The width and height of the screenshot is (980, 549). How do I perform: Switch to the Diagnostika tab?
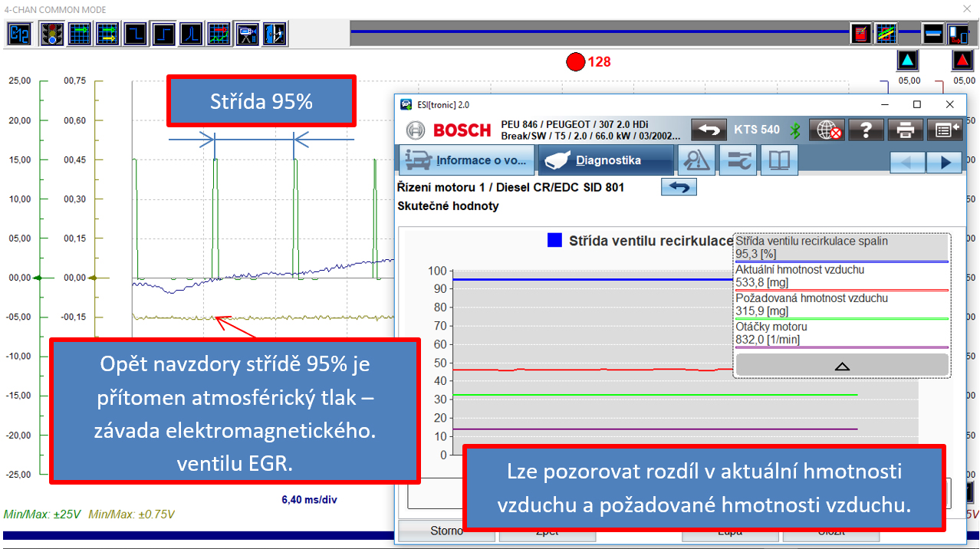pos(606,160)
